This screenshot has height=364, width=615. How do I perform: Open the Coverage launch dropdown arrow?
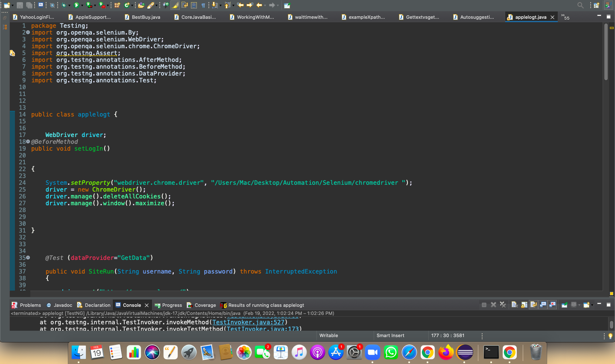tap(95, 6)
